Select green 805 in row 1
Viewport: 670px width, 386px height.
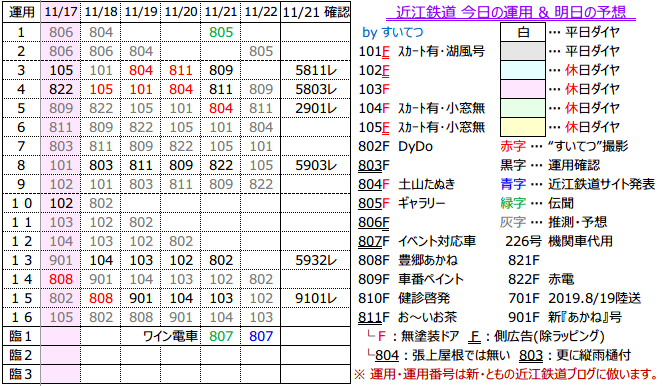click(221, 32)
